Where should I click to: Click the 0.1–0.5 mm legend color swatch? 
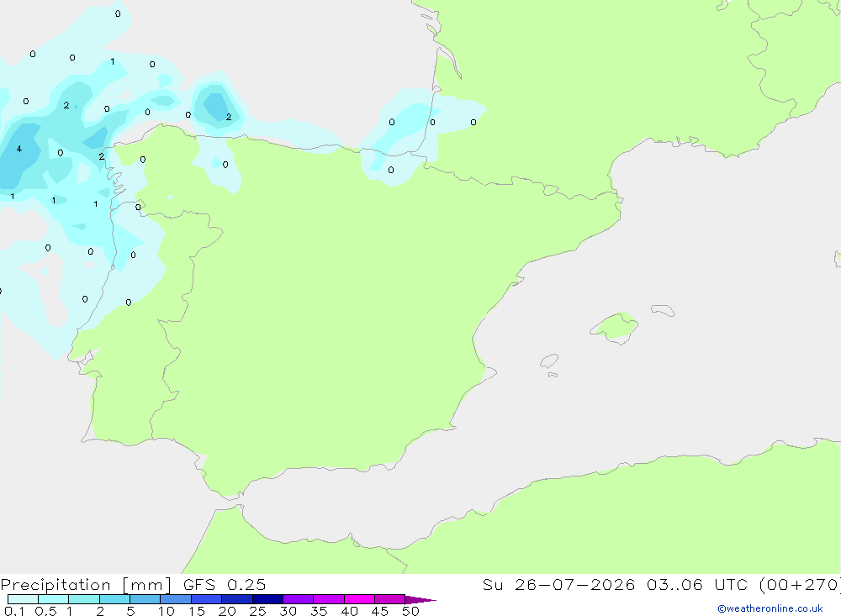(23, 599)
